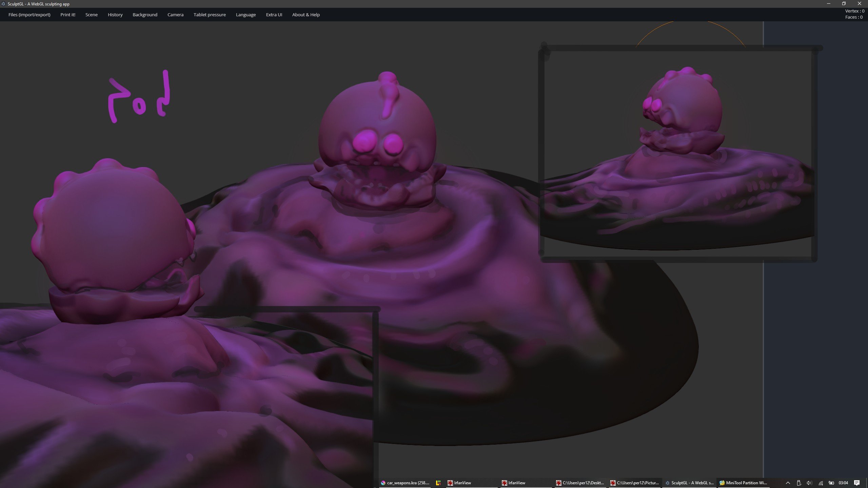Open the Scene menu

point(91,15)
